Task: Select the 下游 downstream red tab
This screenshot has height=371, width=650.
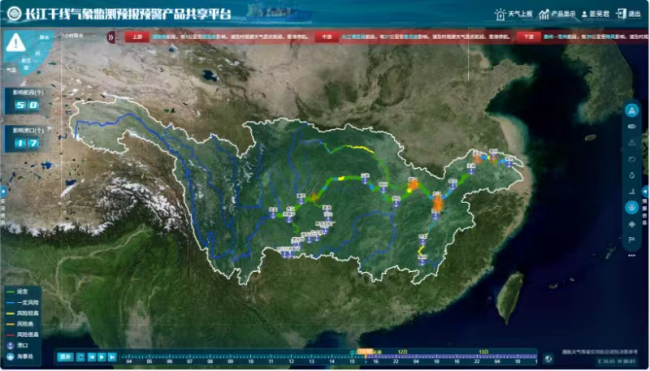Action: pos(529,37)
